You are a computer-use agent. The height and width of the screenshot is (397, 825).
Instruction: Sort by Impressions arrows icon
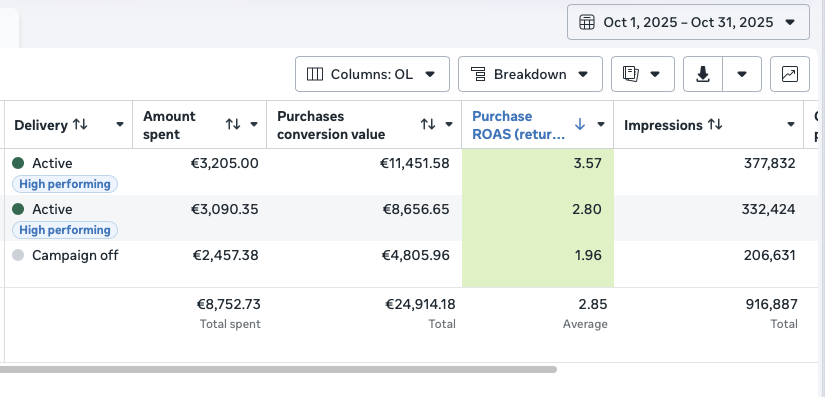coord(715,125)
